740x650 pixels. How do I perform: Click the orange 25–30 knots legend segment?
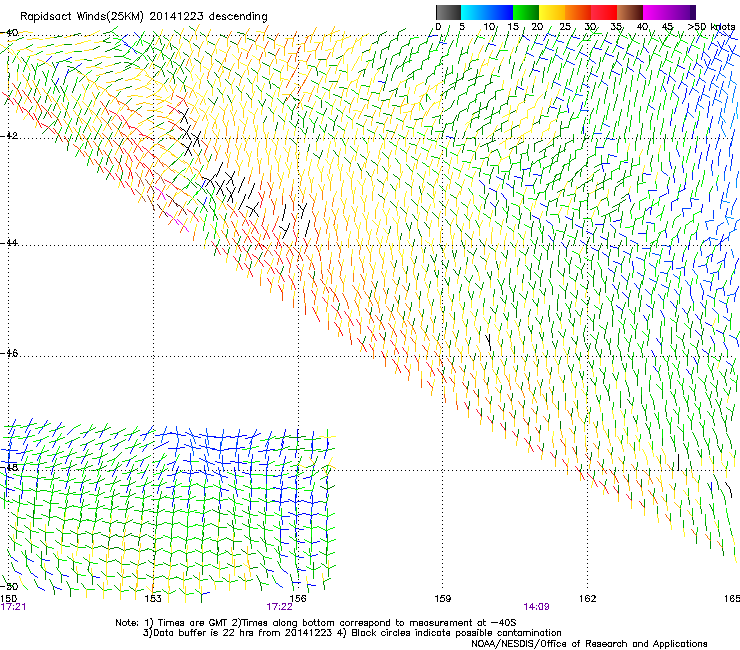578,12
